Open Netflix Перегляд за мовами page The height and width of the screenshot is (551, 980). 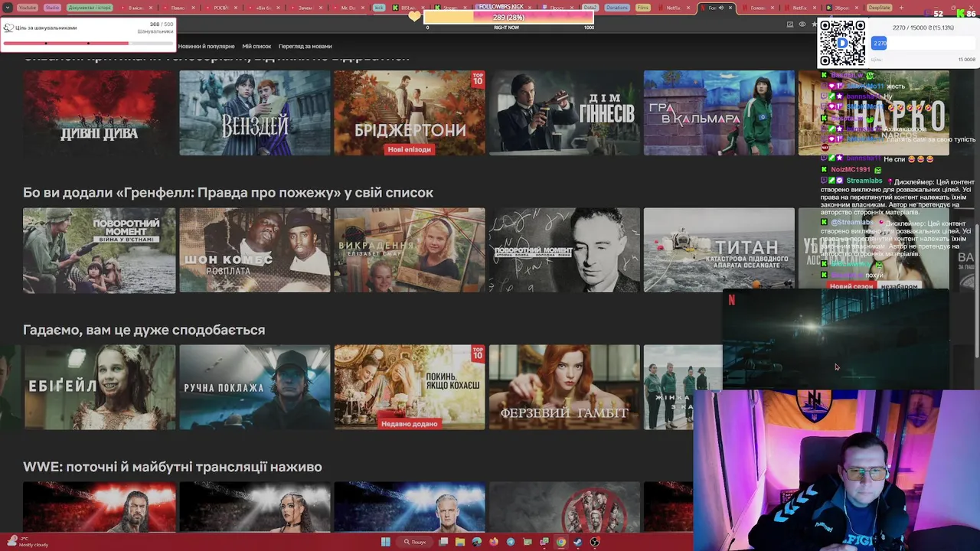pyautogui.click(x=305, y=47)
